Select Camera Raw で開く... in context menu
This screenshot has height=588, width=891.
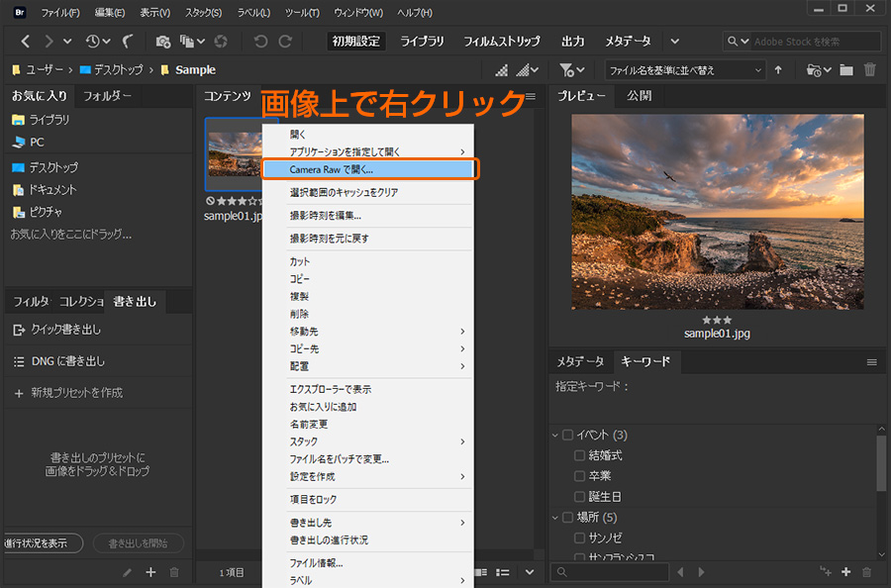368,169
